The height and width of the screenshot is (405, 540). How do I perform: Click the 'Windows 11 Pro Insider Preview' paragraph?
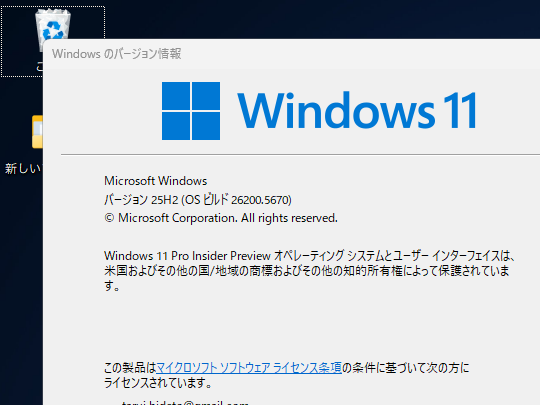pyautogui.click(x=309, y=271)
